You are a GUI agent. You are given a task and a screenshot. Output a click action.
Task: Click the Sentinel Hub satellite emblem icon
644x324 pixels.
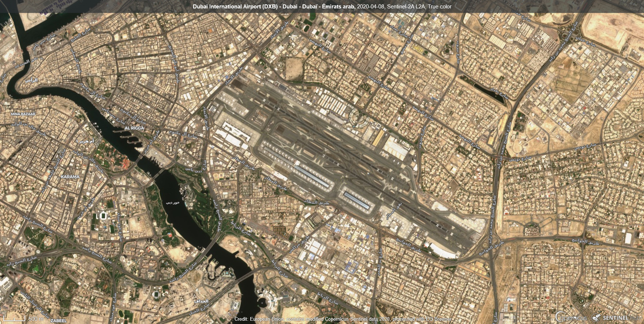tap(596, 317)
